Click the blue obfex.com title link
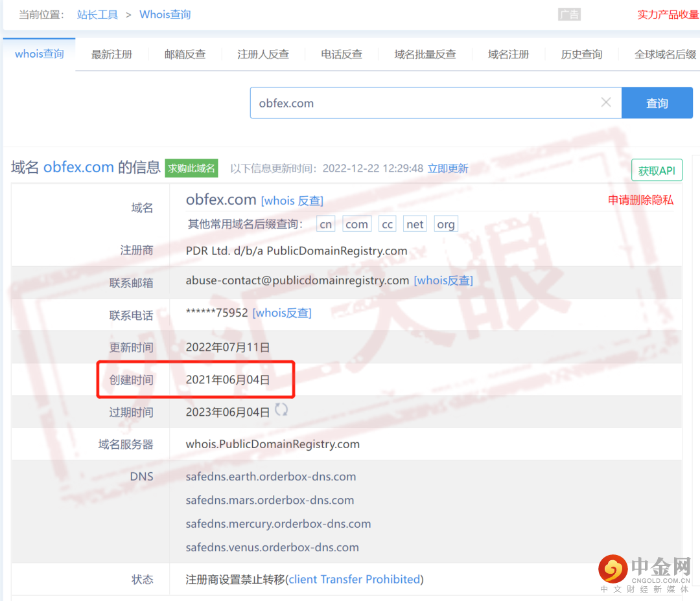The height and width of the screenshot is (601, 700). click(x=78, y=167)
